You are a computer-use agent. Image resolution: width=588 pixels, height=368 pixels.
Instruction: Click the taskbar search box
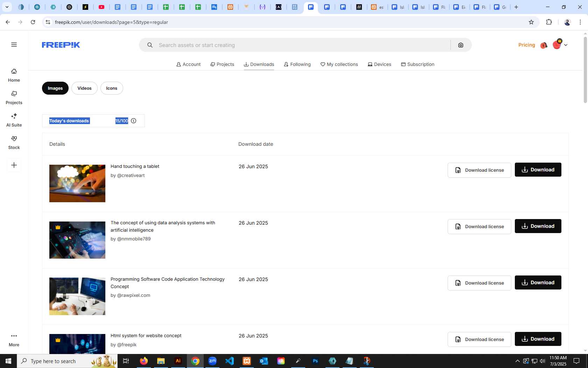click(67, 361)
